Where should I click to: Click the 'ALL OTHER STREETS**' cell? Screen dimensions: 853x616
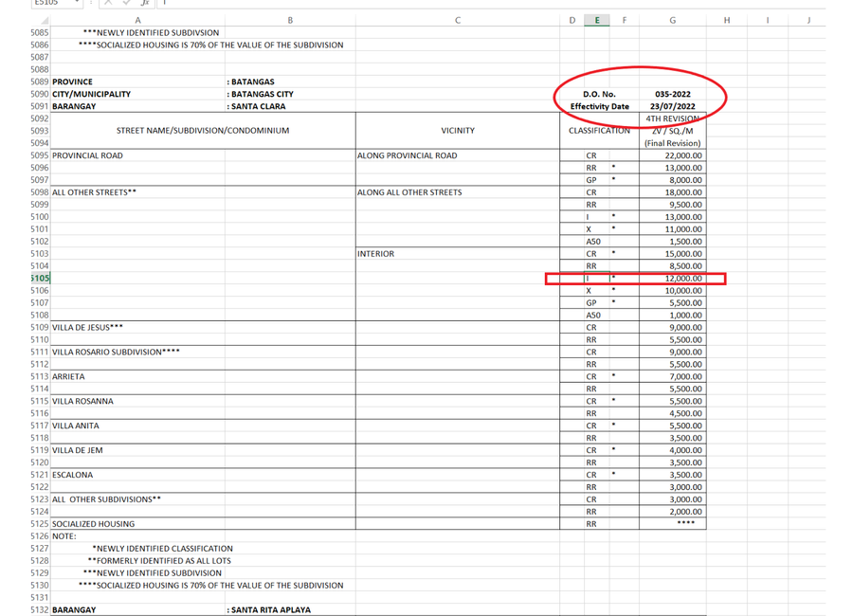[x=137, y=192]
